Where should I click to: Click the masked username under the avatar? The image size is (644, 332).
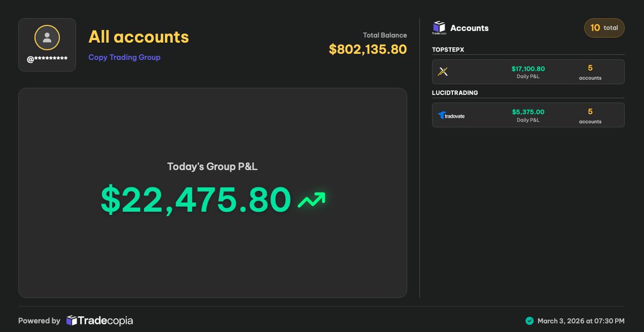47,59
